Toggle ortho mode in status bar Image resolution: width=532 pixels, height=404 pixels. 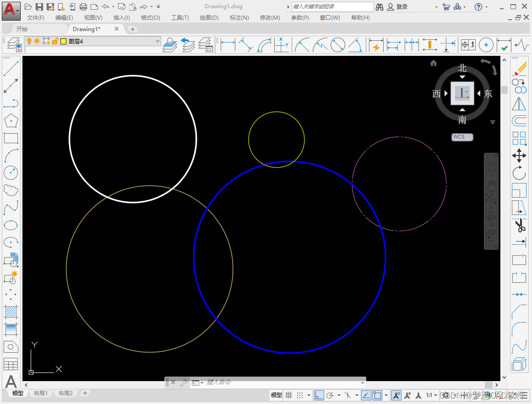(x=319, y=395)
